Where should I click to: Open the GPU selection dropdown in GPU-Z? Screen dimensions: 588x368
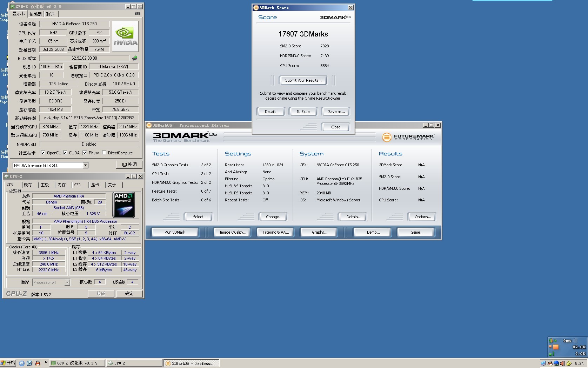pyautogui.click(x=85, y=165)
